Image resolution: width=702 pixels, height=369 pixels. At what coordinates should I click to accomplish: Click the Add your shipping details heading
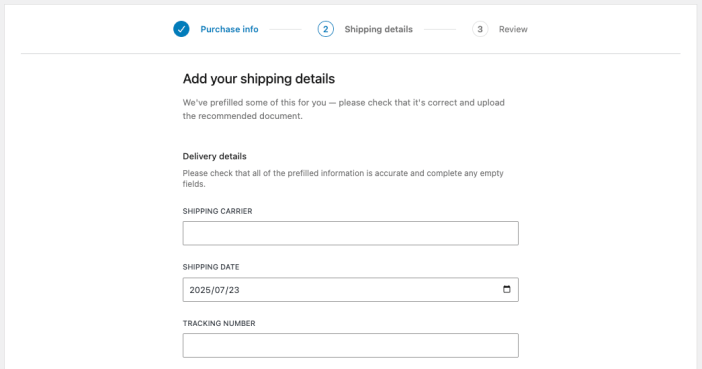click(259, 79)
